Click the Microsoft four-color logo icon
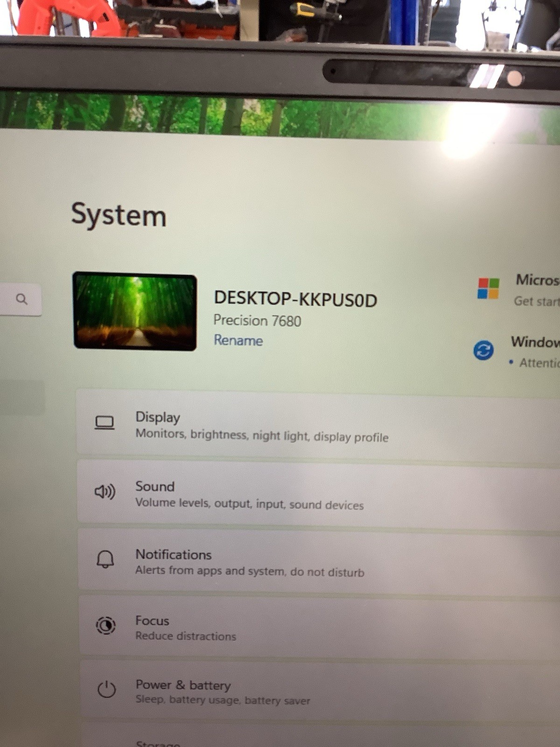Screen dimensions: 560x747 click(x=488, y=288)
